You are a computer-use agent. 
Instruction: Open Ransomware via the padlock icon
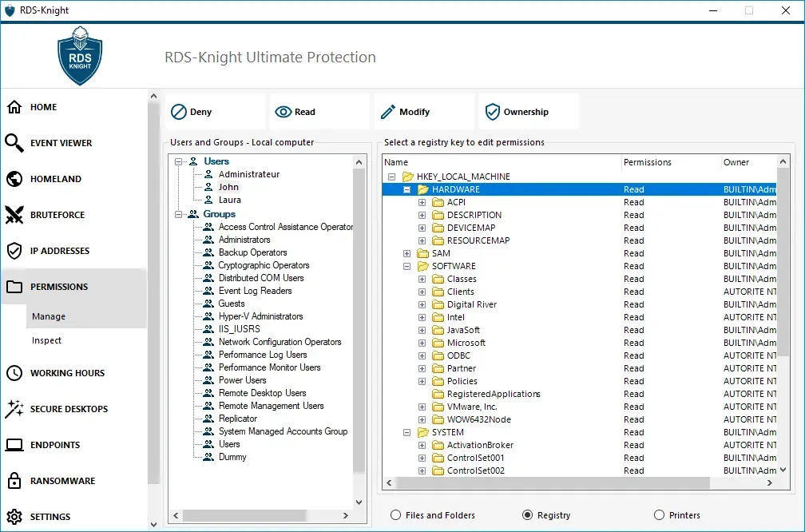coord(14,481)
